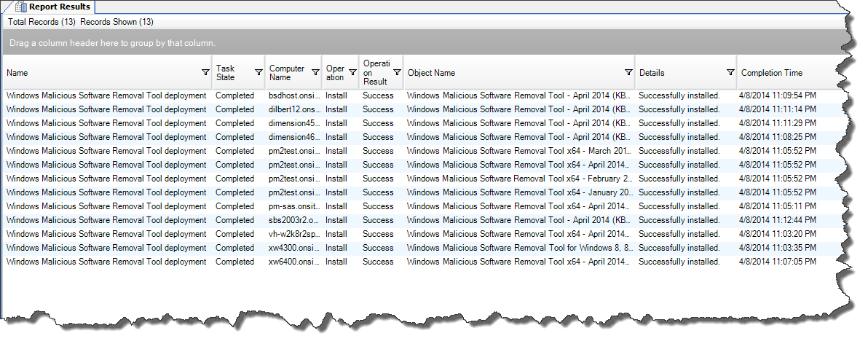Open the Operation column filter icon
This screenshot has width=868, height=344.
(x=352, y=73)
